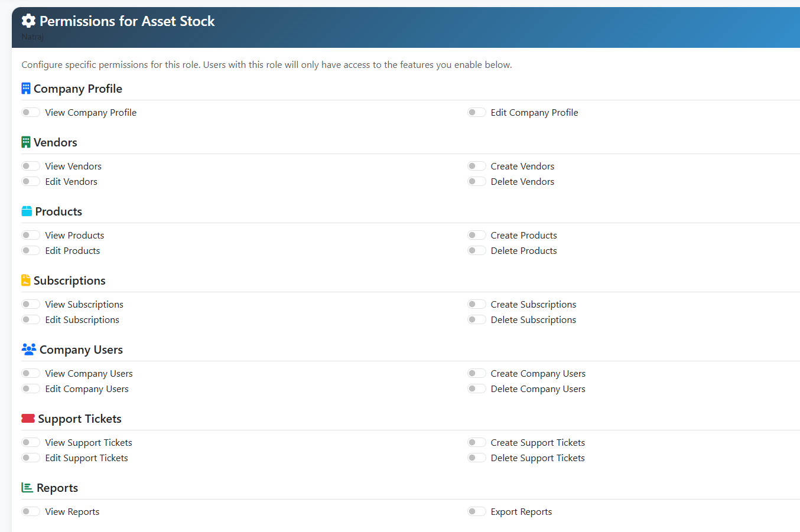The height and width of the screenshot is (532, 800).
Task: Turn on Create Company Users toggle
Action: click(x=477, y=373)
